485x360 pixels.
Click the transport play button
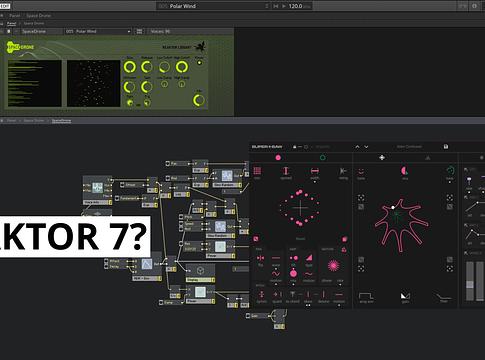(x=284, y=6)
